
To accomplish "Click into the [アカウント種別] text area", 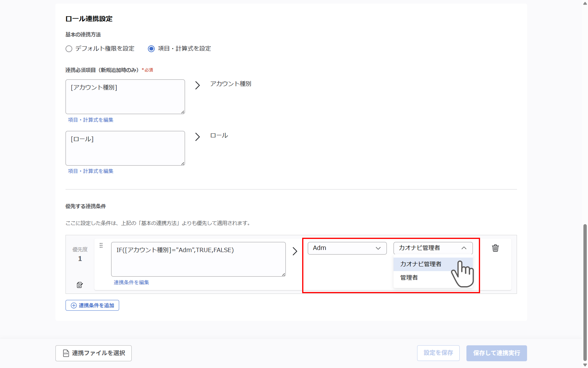I will (125, 97).
